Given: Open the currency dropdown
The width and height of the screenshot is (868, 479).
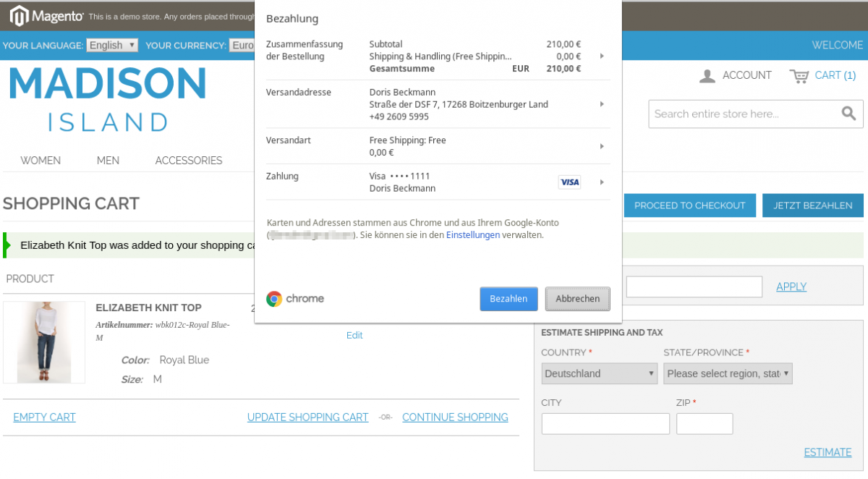Looking at the screenshot, I should (242, 45).
